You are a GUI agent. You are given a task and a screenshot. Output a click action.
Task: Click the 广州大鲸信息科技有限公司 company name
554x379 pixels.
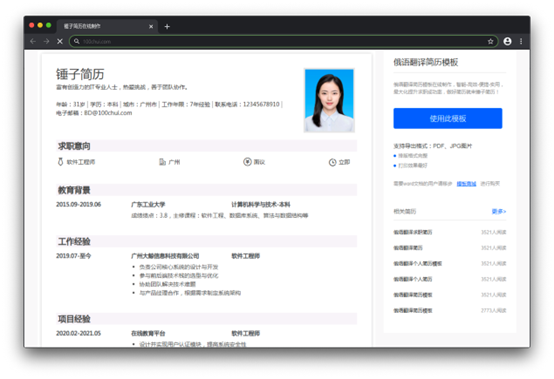(x=165, y=256)
